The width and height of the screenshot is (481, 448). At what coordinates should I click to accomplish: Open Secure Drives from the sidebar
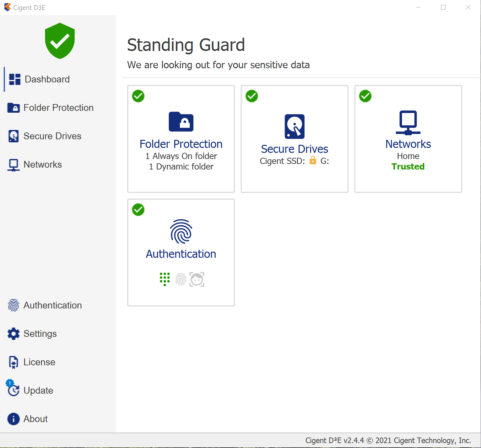52,136
